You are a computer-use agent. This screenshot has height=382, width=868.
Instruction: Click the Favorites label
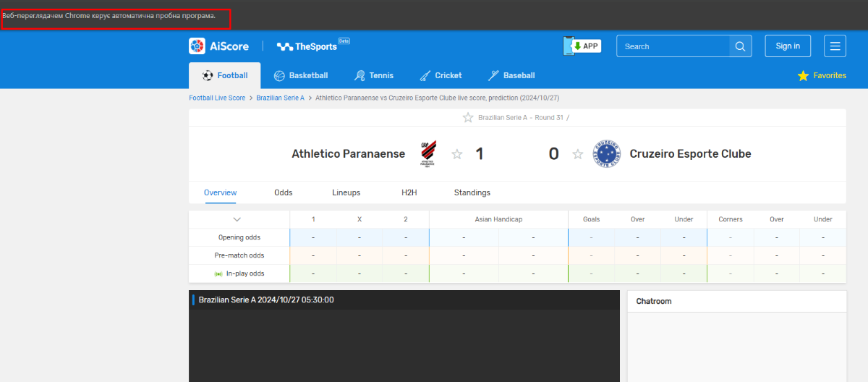pos(830,75)
